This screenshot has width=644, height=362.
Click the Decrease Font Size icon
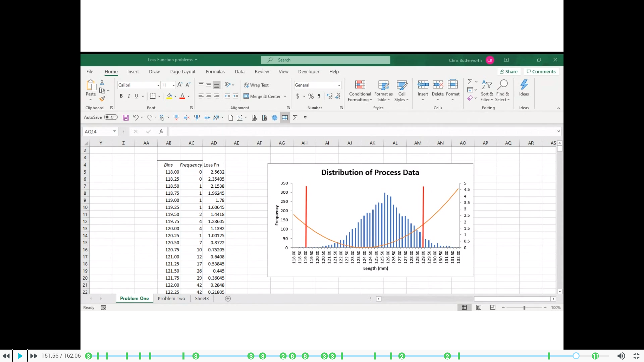188,85
